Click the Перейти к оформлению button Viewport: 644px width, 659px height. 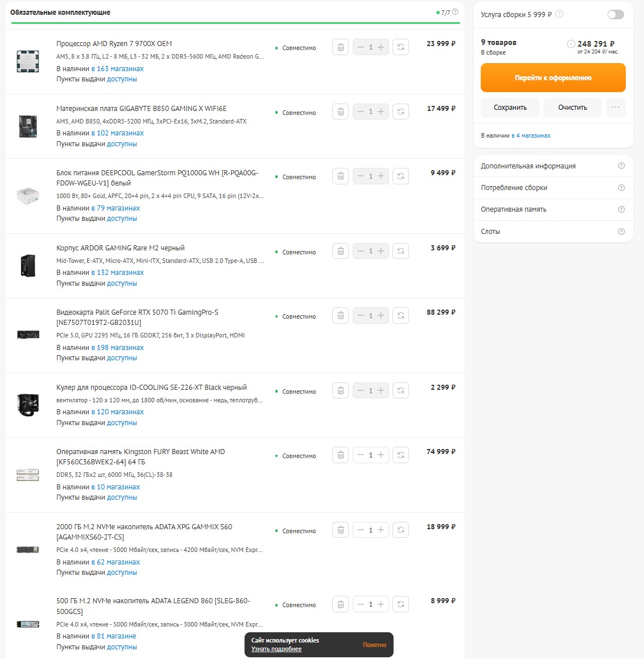coord(553,78)
